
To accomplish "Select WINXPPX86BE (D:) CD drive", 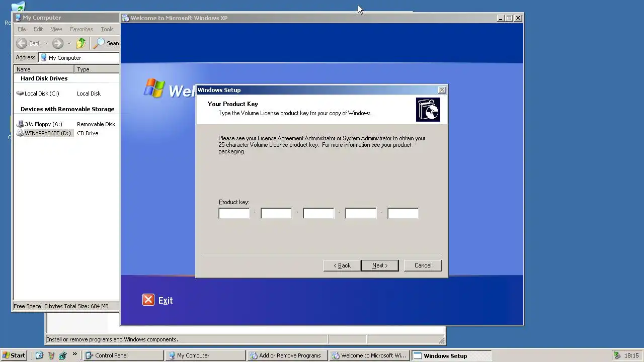I will [44, 133].
